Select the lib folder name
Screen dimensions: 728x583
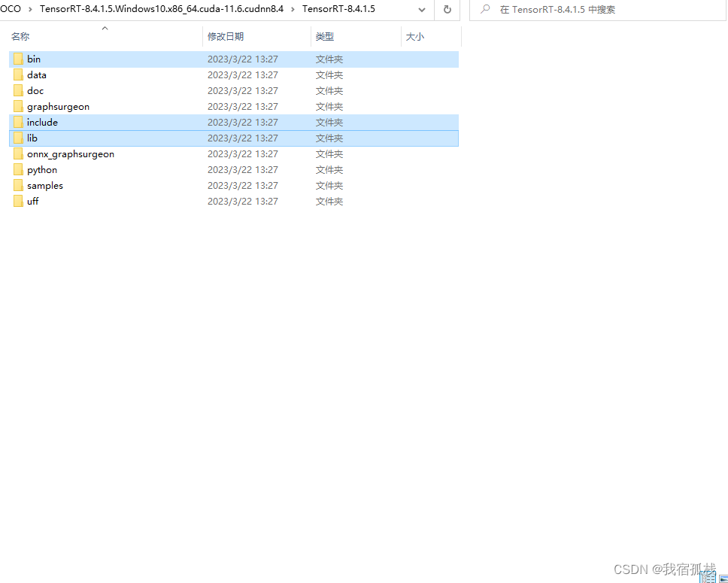tap(32, 138)
